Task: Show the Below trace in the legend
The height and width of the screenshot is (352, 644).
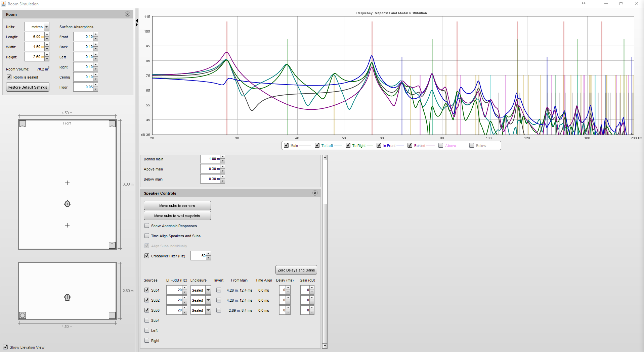Action: (x=472, y=145)
